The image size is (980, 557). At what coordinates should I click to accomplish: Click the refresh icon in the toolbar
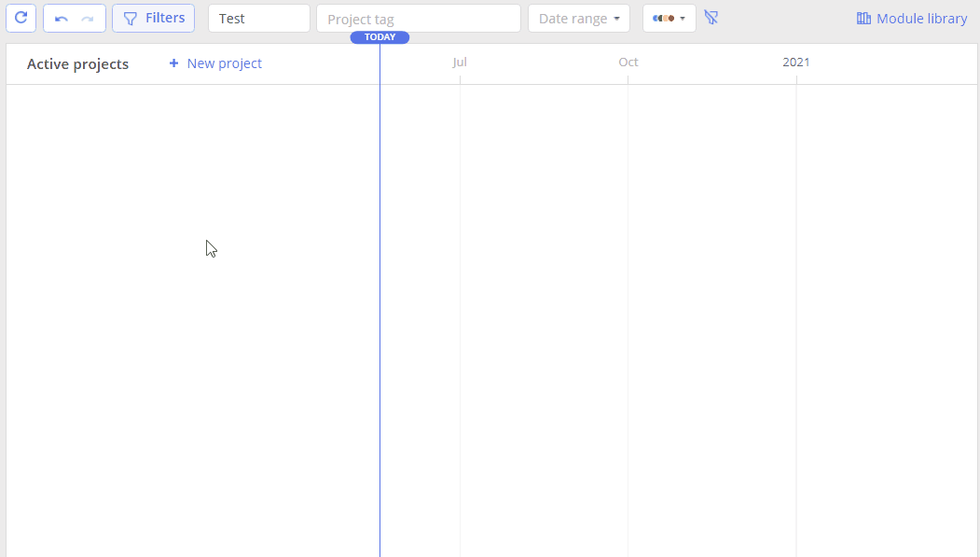click(21, 18)
